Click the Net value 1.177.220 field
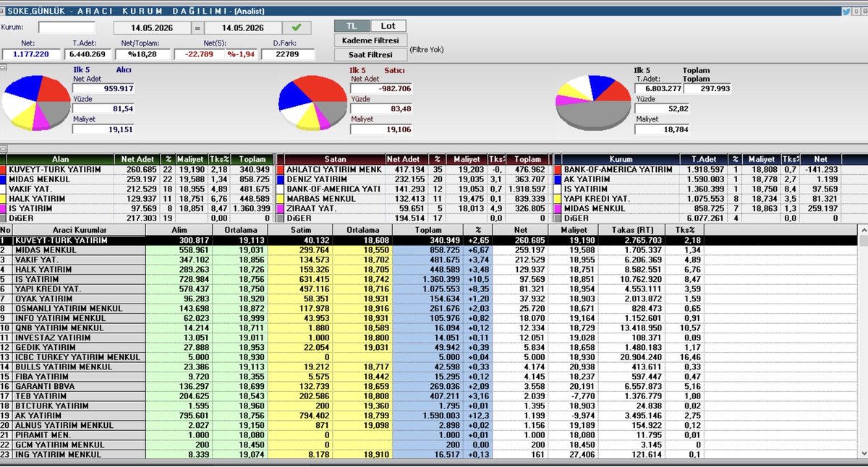Viewport: 868px width, 467px height. point(31,54)
